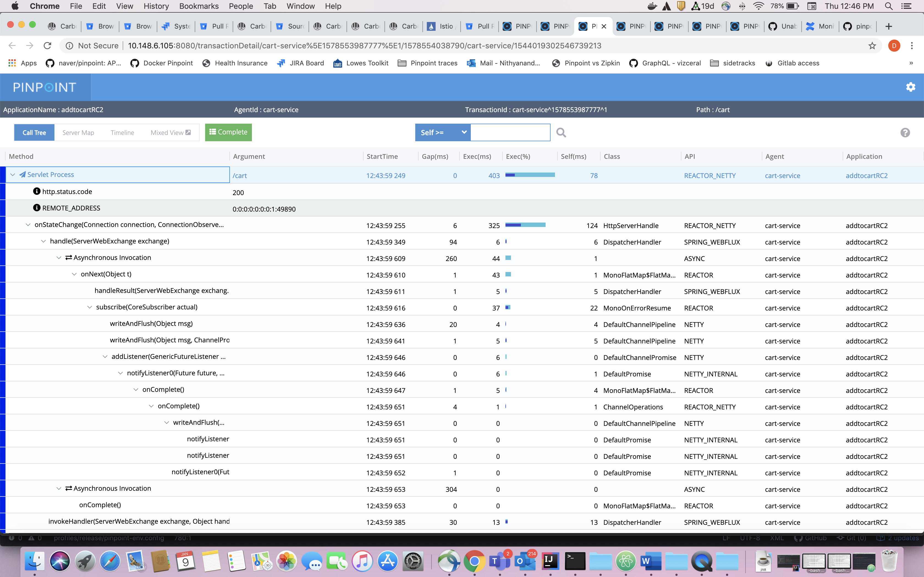Collapse the subscribe(CoreSubscriber actual) node

(x=90, y=307)
